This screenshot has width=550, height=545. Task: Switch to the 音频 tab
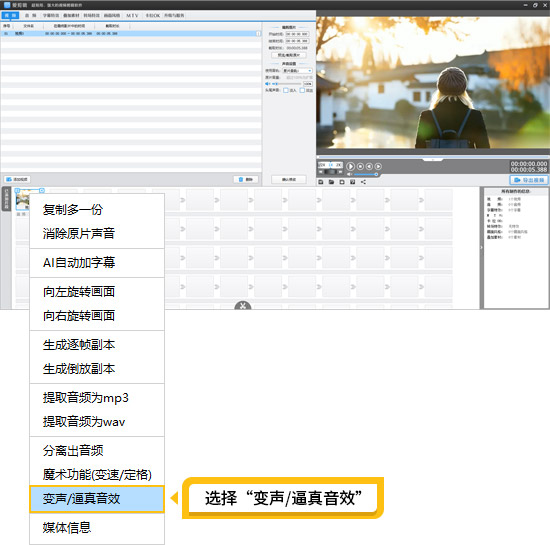tap(31, 15)
